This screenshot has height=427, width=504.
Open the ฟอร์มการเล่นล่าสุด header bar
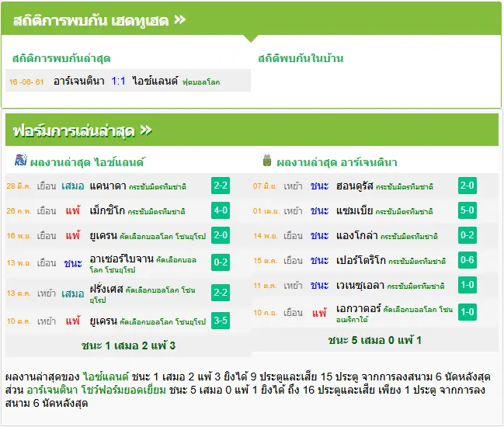(x=252, y=130)
